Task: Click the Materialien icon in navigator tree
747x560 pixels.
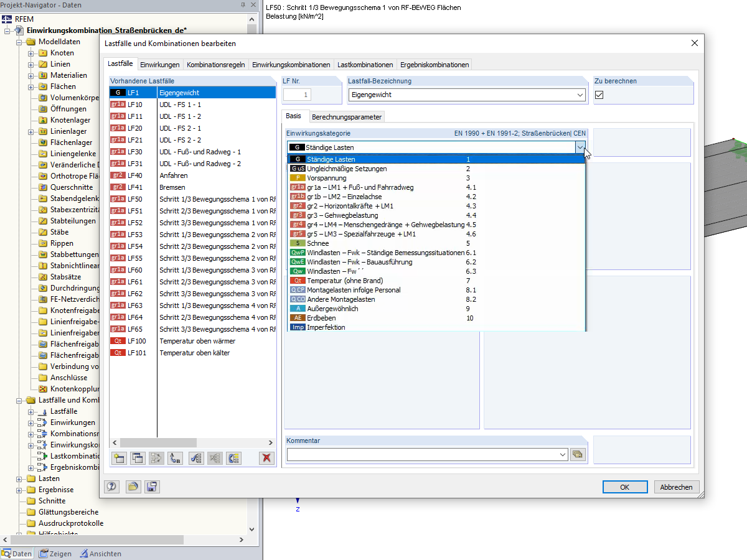Action: point(43,75)
